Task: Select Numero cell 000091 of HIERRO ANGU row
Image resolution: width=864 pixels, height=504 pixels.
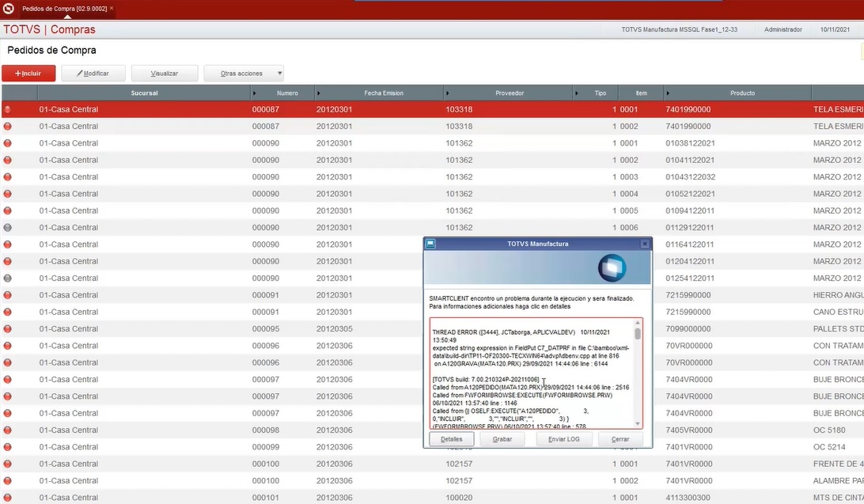Action: point(266,295)
